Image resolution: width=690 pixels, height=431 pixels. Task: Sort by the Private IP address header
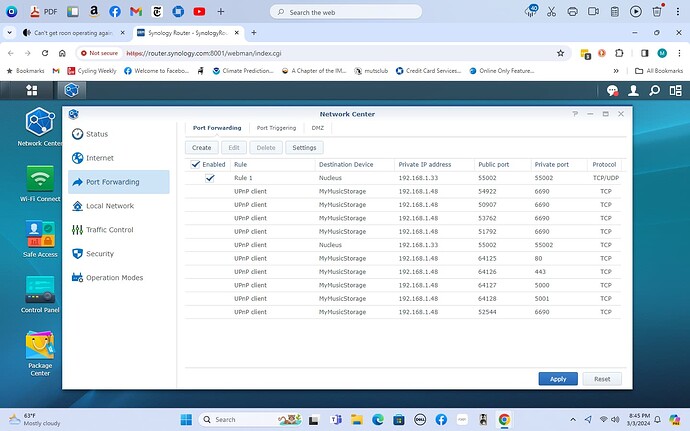[434, 165]
